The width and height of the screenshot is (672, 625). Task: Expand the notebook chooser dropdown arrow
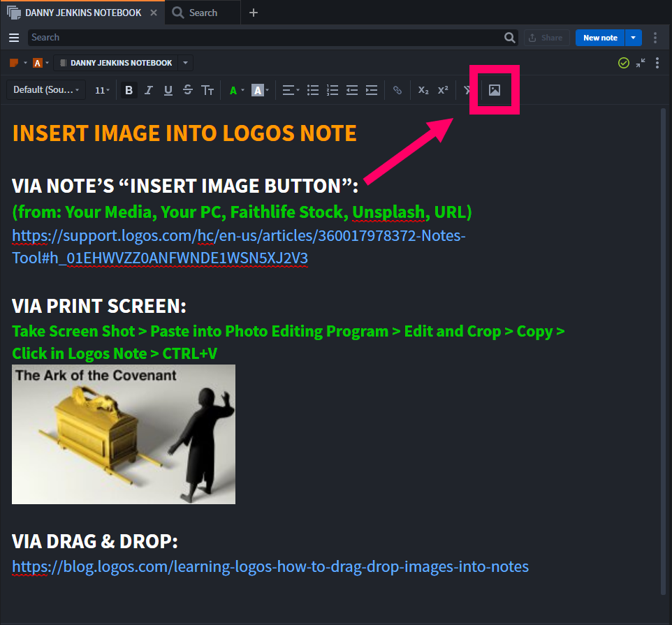185,63
